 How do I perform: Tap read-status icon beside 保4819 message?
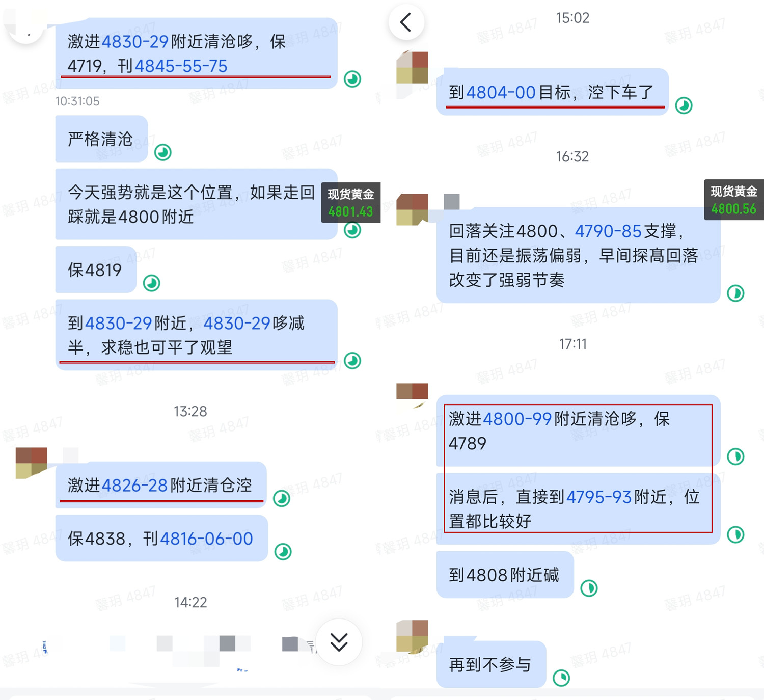(152, 283)
